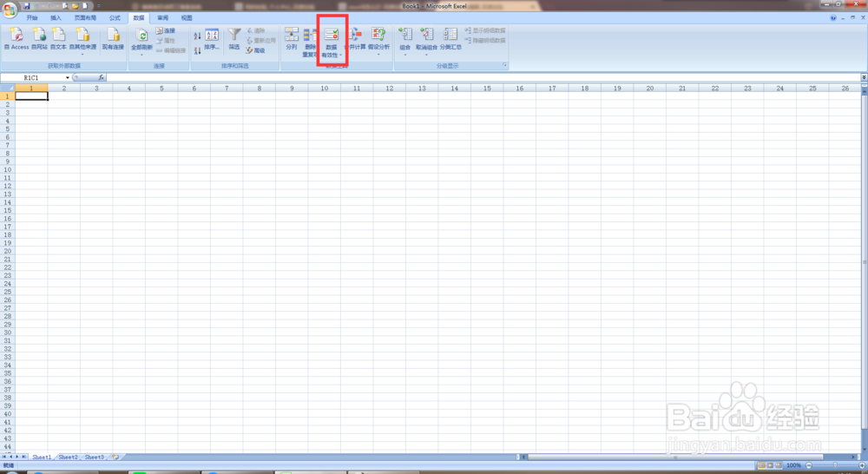The image size is (868, 474).
Task: Select column header 5
Action: pyautogui.click(x=161, y=88)
